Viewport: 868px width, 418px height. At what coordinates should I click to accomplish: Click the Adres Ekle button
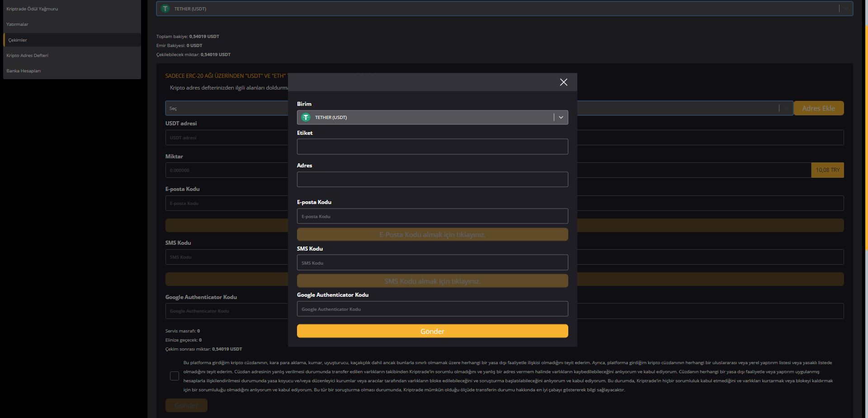click(818, 108)
